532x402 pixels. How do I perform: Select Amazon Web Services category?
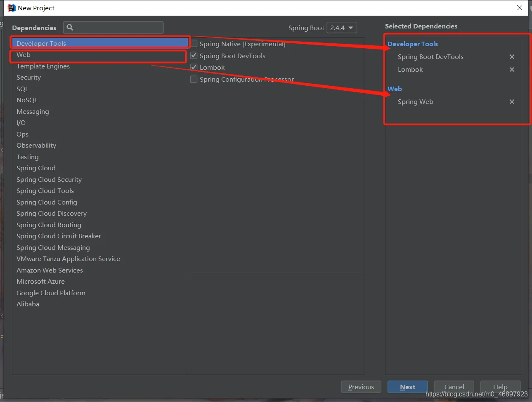point(100,270)
